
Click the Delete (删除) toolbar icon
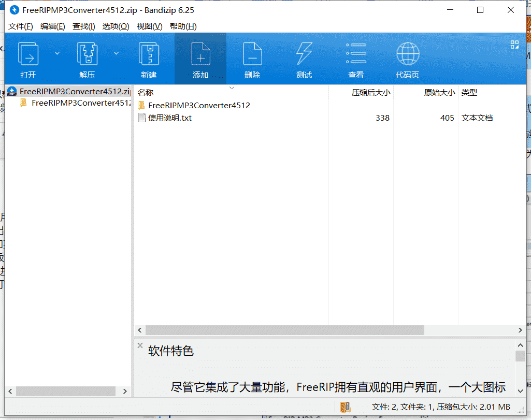pyautogui.click(x=252, y=54)
